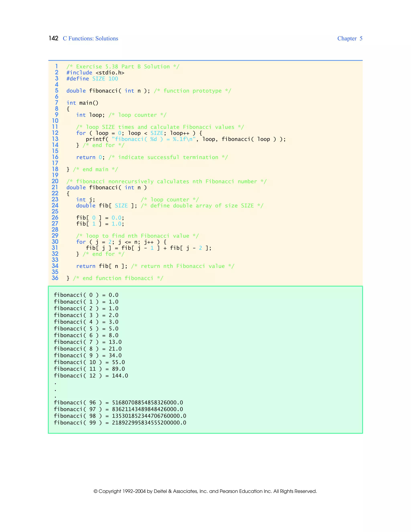Image resolution: width=411 pixels, height=532 pixels.
Task: Click the 'Exercise 5.38 Part B Solution' comment
Action: (123, 66)
